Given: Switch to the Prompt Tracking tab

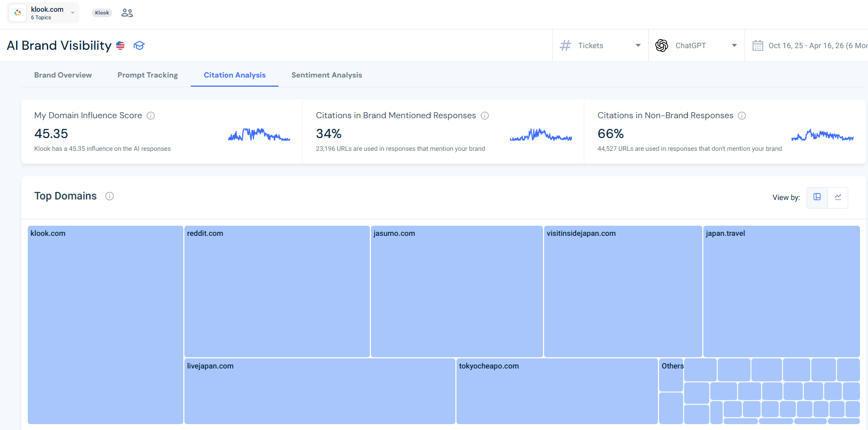Looking at the screenshot, I should coord(148,75).
